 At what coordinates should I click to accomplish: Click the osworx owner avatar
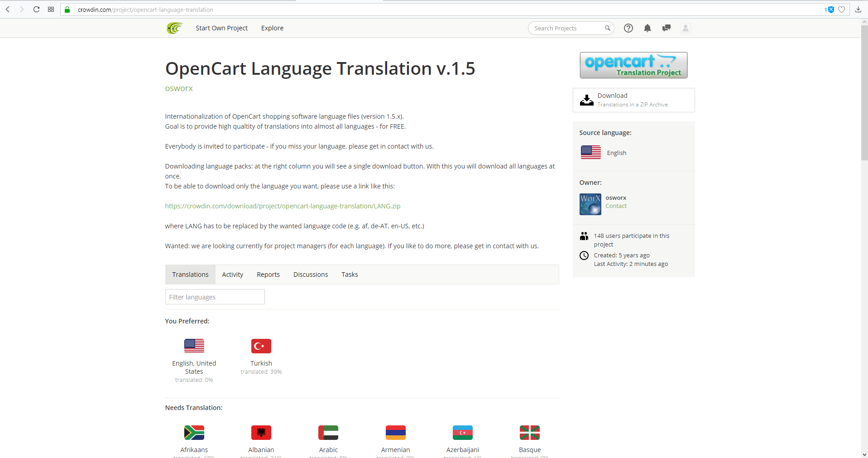point(590,204)
